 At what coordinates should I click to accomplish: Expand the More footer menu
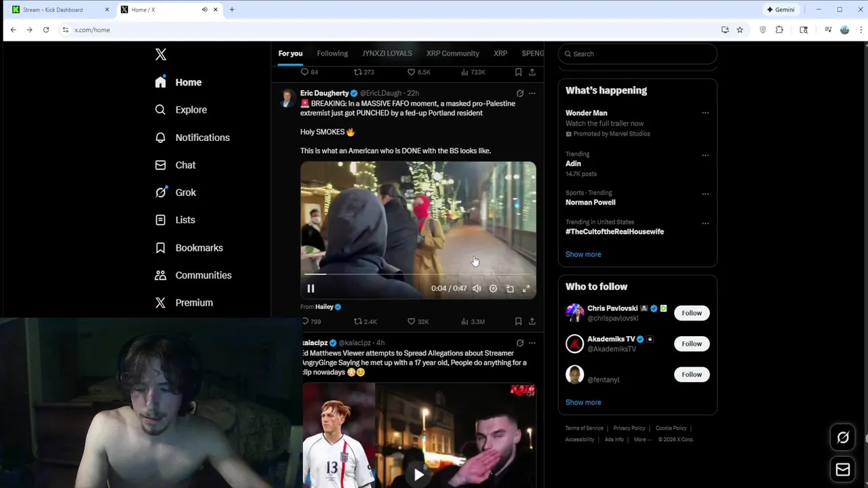click(642, 439)
